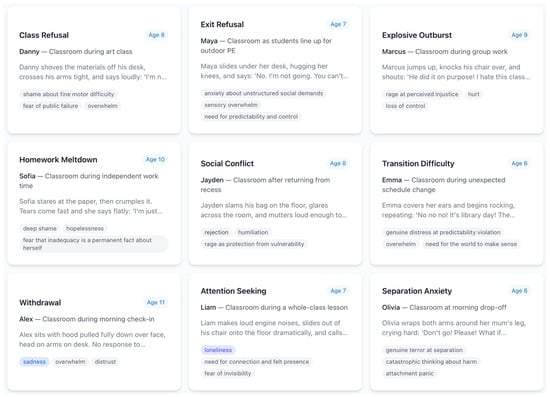Select the humiliation tag
This screenshot has width=550, height=397.
point(253,232)
